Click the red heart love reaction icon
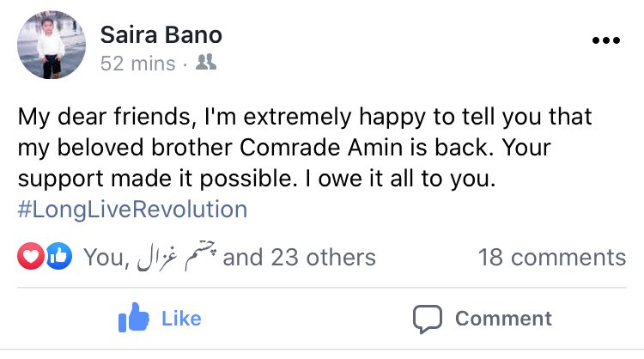Screen dimensions: 644x359 [x=30, y=257]
